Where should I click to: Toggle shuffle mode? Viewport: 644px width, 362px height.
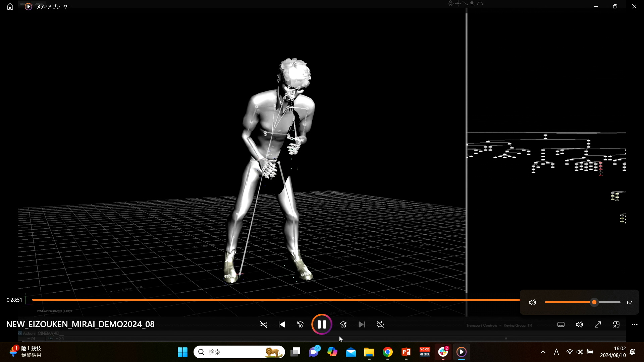tap(263, 324)
